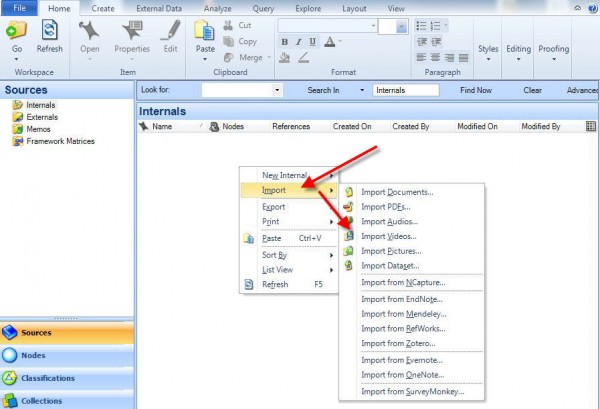
Task: Click the bulleted list icon
Action: pyautogui.click(x=421, y=26)
